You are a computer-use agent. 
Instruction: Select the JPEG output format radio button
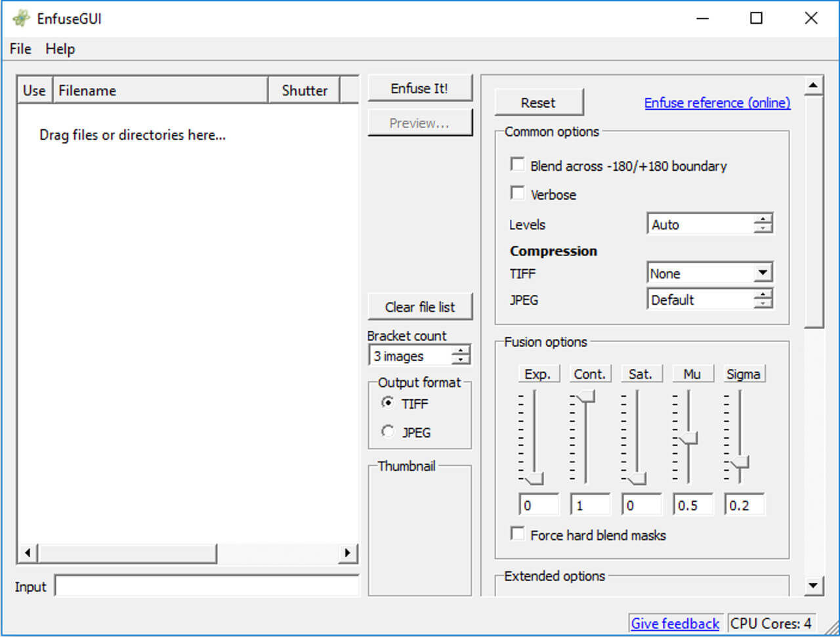pyautogui.click(x=388, y=431)
